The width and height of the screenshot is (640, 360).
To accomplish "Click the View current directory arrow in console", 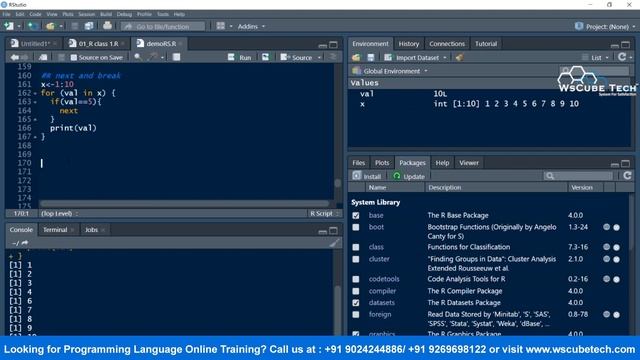I will click(x=25, y=243).
